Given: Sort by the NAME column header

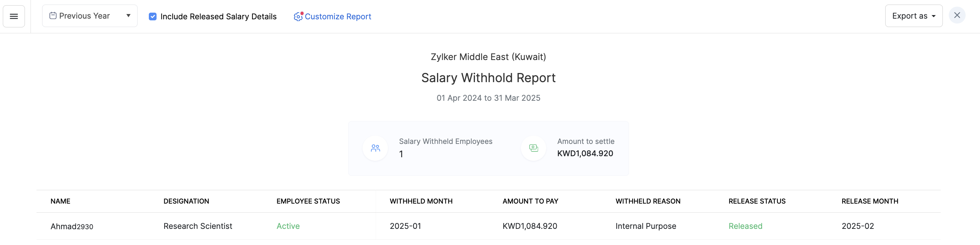Looking at the screenshot, I should click(x=60, y=201).
